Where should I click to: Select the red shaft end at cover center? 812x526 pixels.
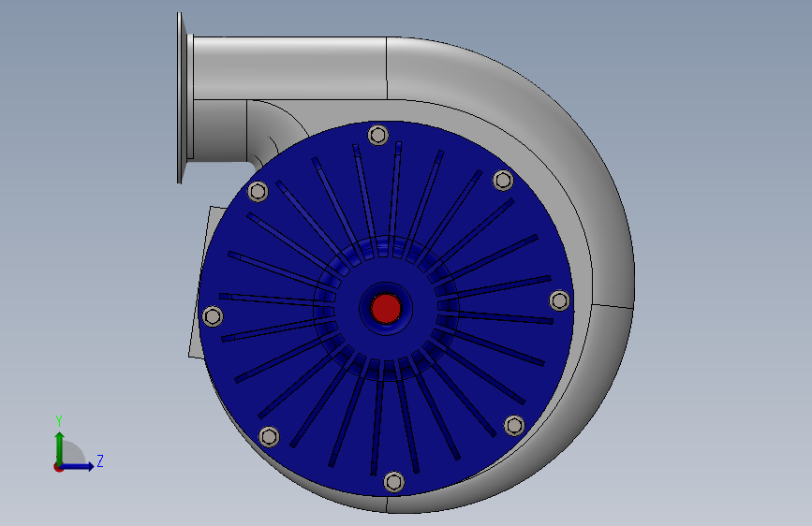pyautogui.click(x=386, y=309)
